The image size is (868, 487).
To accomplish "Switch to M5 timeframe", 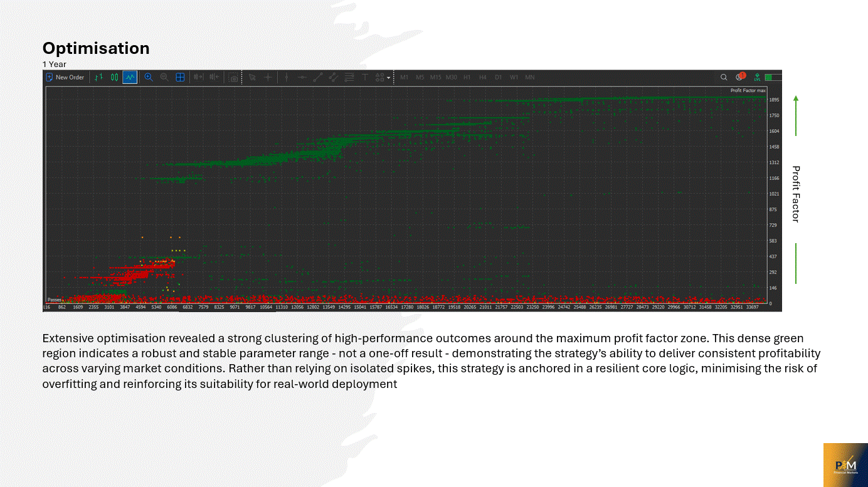I will [420, 77].
